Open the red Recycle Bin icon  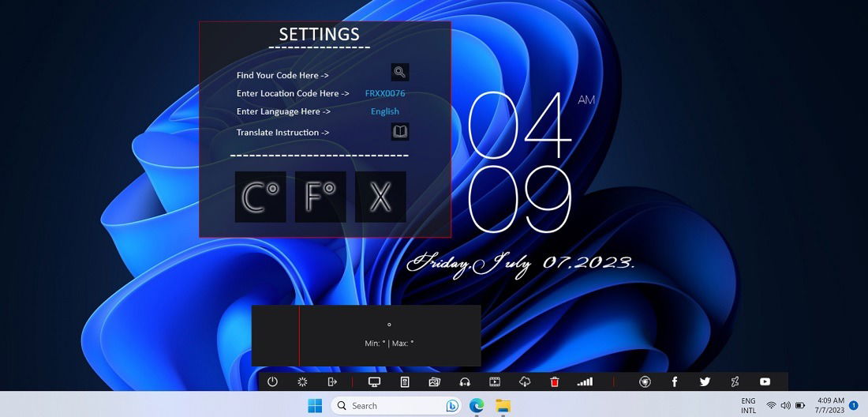[555, 381]
